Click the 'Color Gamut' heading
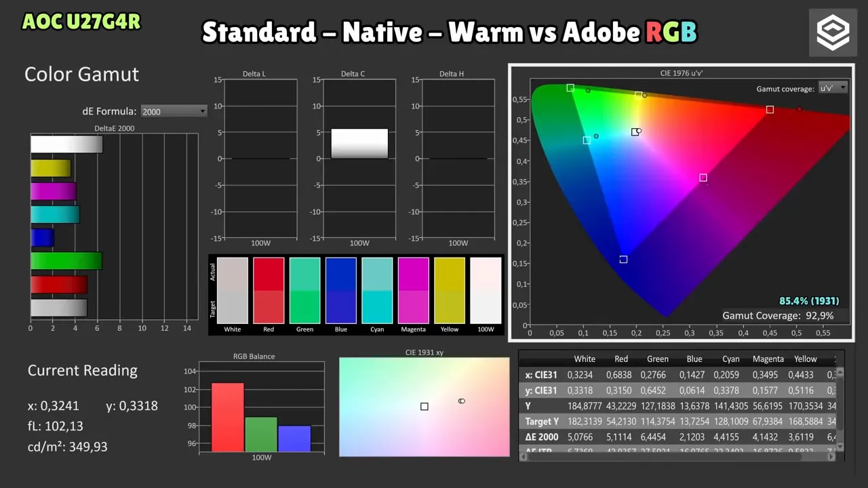The image size is (868, 488). 82,74
